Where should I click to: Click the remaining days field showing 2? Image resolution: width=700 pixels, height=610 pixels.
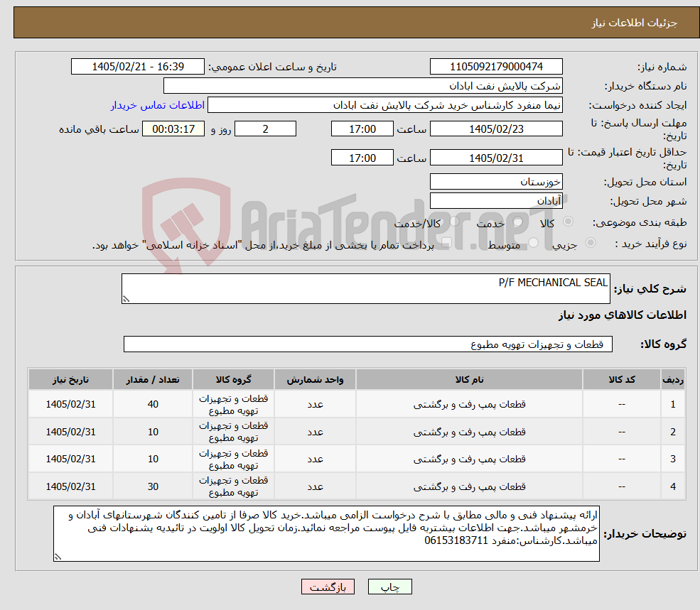click(265, 129)
